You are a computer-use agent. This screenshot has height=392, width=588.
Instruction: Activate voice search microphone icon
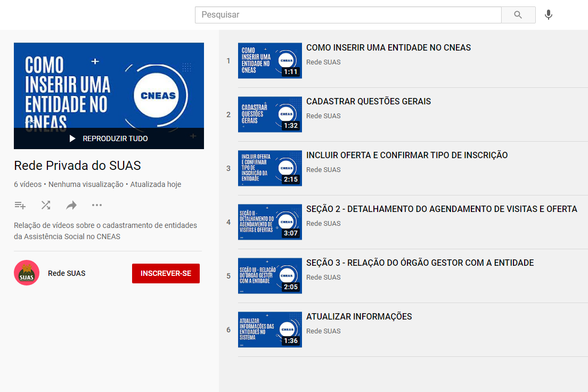[548, 15]
